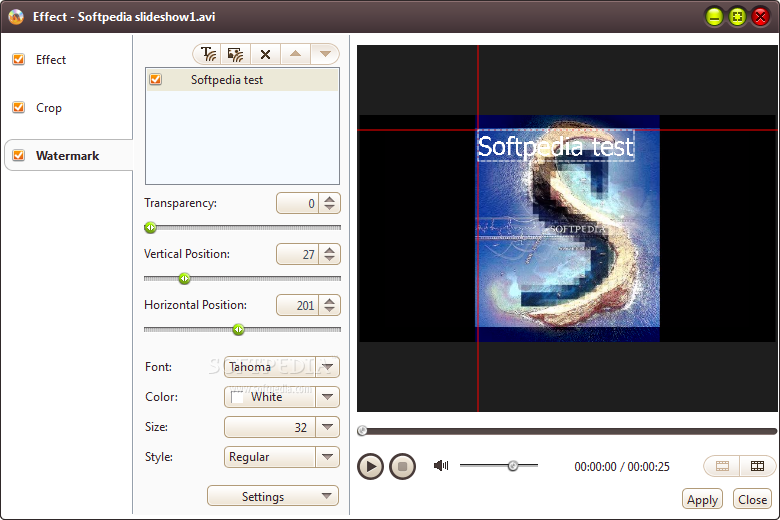This screenshot has width=780, height=520.
Task: Add an image watermark
Action: tap(235, 54)
